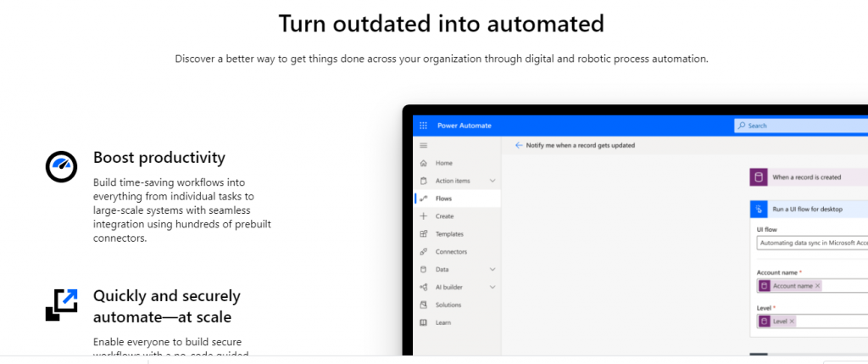Click the Action items clipboard icon
Viewport: 868px width, 364px height.
tap(424, 181)
